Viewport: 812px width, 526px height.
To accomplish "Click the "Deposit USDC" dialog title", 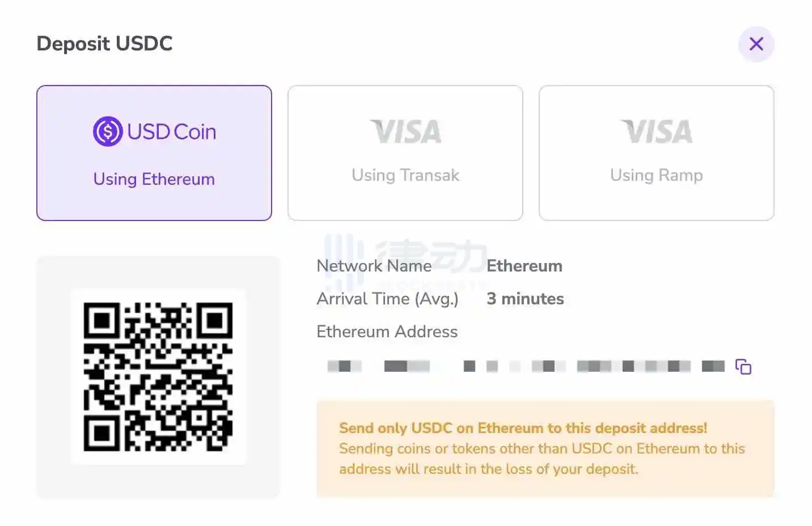I will 104,44.
